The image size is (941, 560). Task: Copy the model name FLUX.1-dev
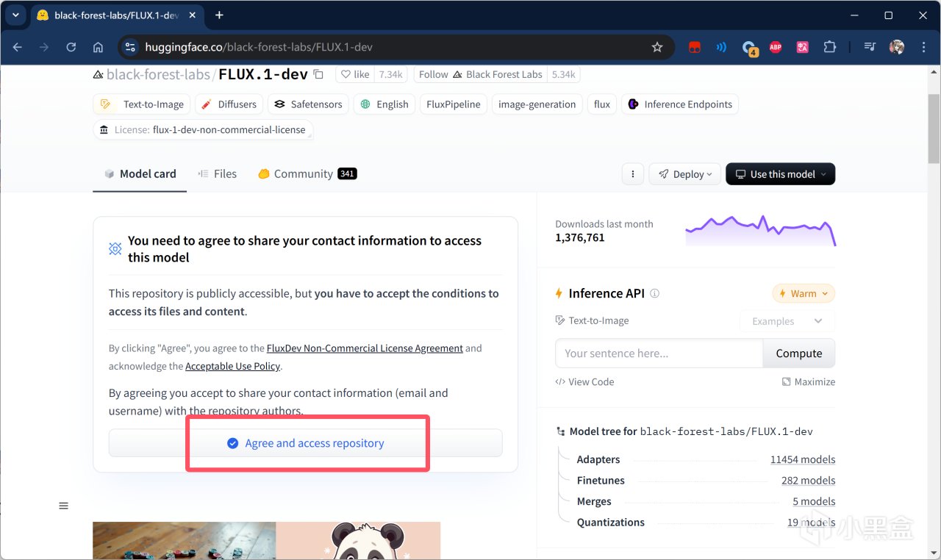click(x=318, y=74)
